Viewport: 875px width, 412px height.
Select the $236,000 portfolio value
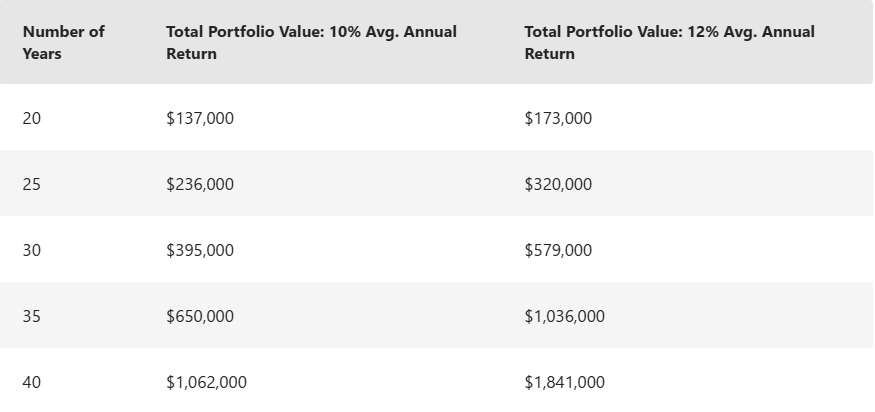200,184
